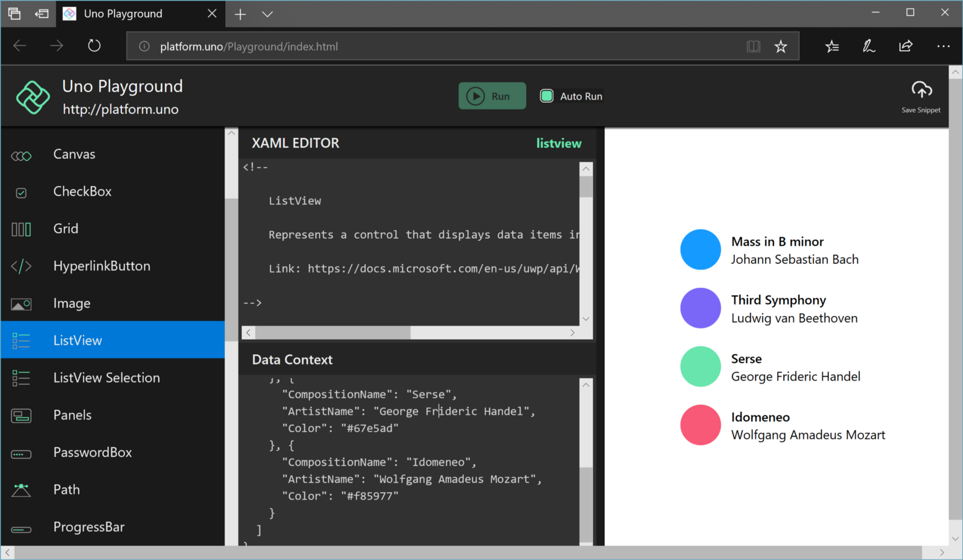
Task: Select the Serse list item
Action: point(782,367)
